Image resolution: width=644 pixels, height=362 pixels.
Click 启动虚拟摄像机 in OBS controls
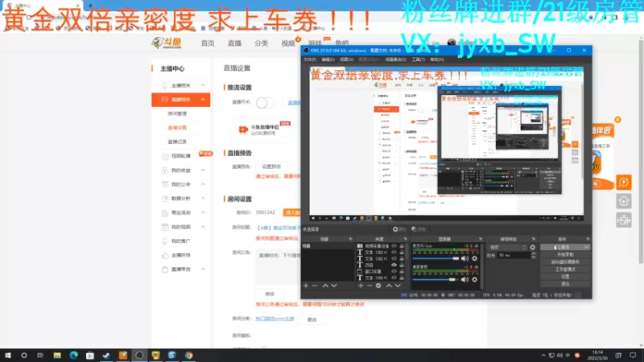coord(565,262)
